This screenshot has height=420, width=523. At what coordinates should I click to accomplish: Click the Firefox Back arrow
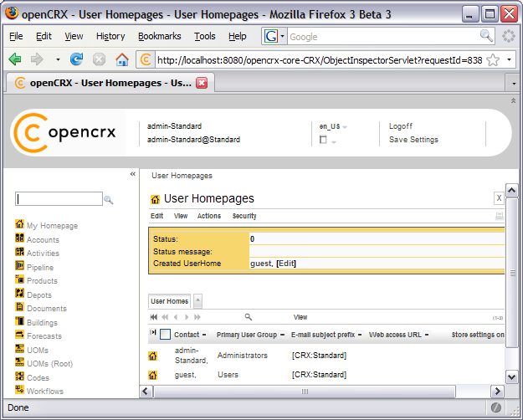(x=15, y=59)
